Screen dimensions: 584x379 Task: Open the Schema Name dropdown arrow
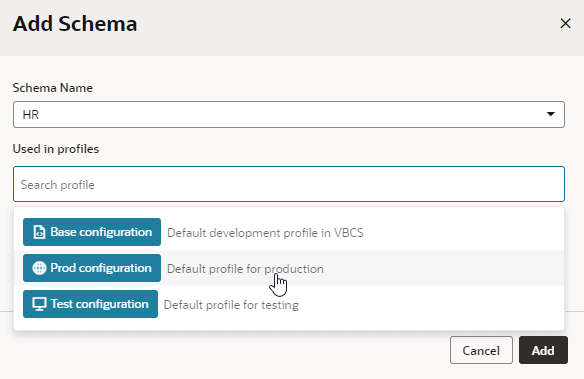(550, 114)
